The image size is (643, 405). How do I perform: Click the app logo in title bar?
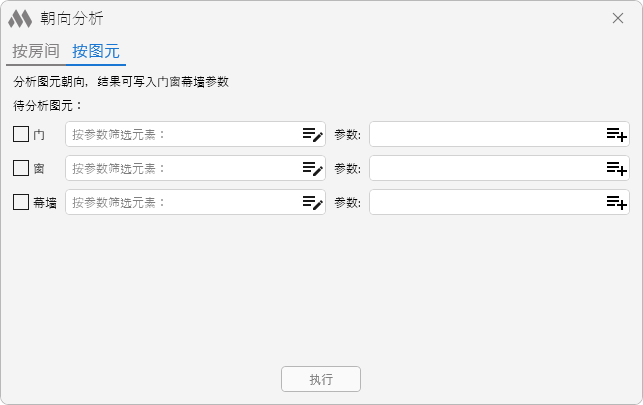pyautogui.click(x=20, y=19)
